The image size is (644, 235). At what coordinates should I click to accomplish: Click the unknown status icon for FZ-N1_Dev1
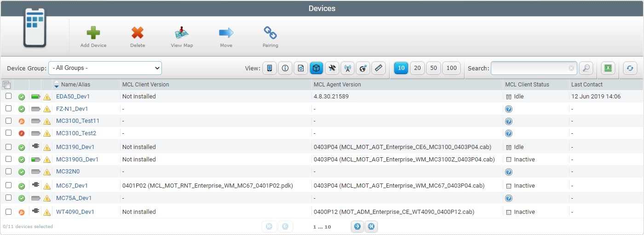[509, 109]
